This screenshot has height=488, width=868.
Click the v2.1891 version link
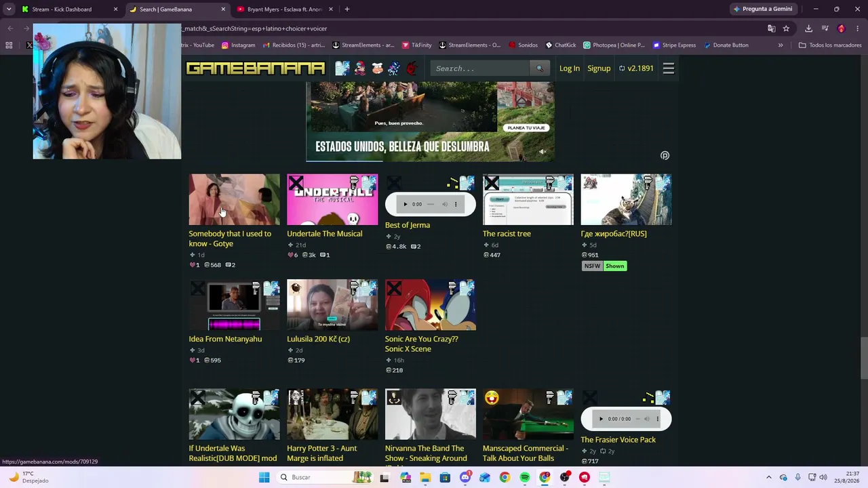click(x=636, y=68)
